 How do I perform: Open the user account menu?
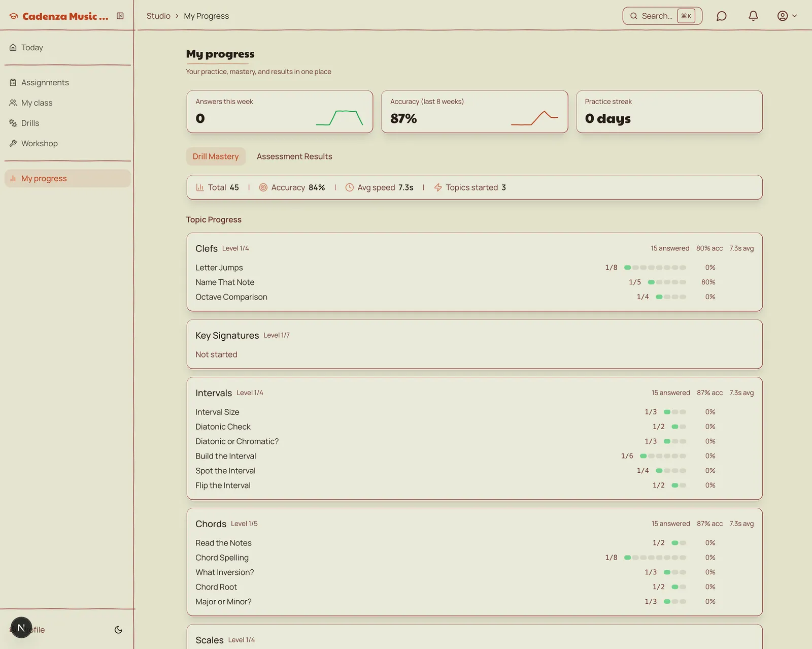(x=787, y=16)
